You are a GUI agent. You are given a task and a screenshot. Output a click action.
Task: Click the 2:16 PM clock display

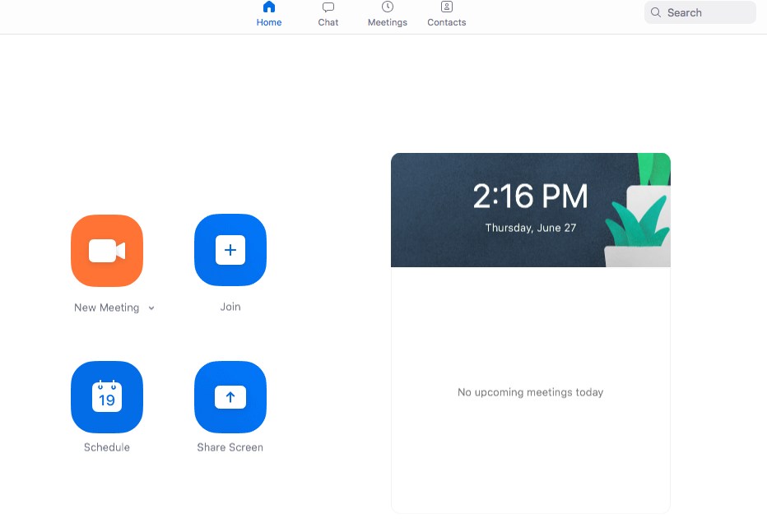tap(530, 197)
